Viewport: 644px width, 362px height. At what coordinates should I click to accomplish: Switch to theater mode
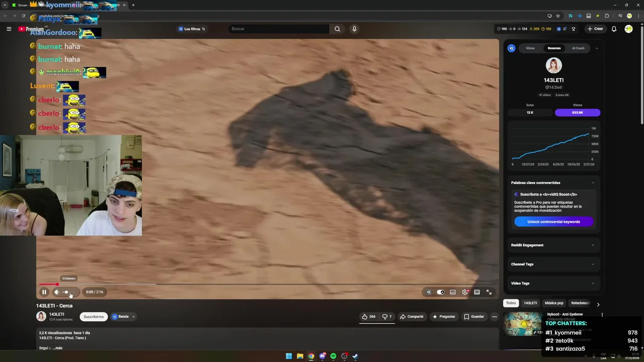[x=477, y=292]
